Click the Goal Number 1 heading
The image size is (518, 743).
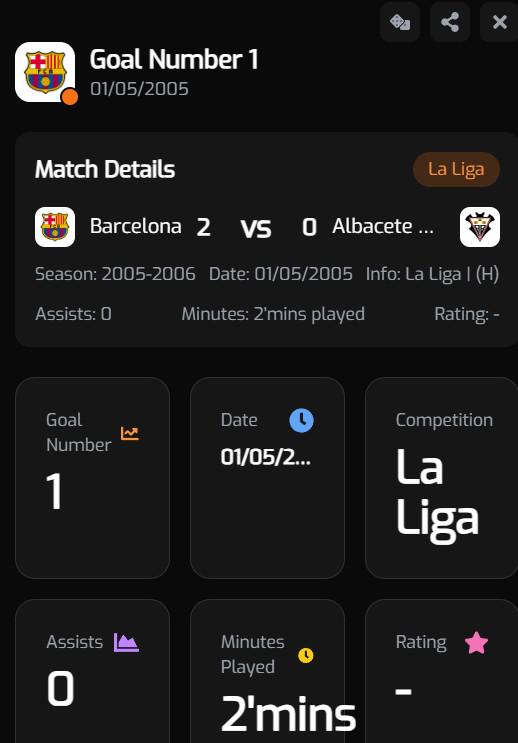[174, 60]
